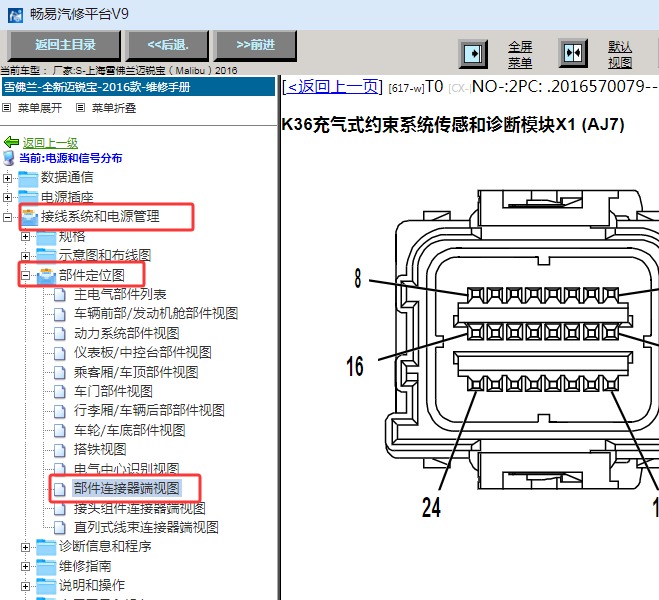This screenshot has height=600, width=659.
Task: Click the 维修指南 folder icon
Action: coord(46,567)
